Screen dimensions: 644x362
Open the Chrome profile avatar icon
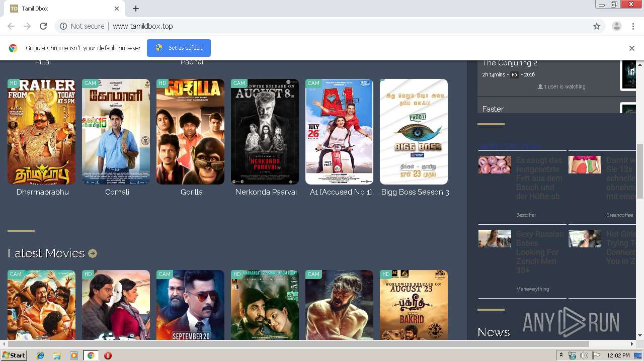pyautogui.click(x=617, y=26)
